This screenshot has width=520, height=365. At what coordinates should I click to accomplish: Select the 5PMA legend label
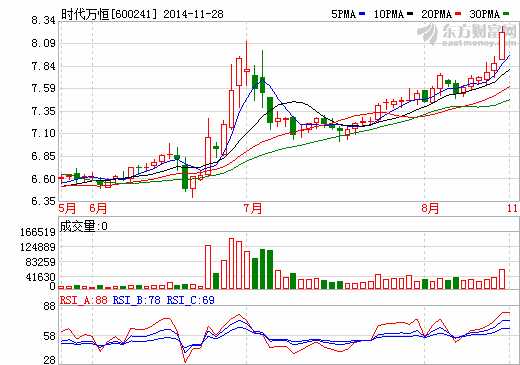(x=344, y=14)
